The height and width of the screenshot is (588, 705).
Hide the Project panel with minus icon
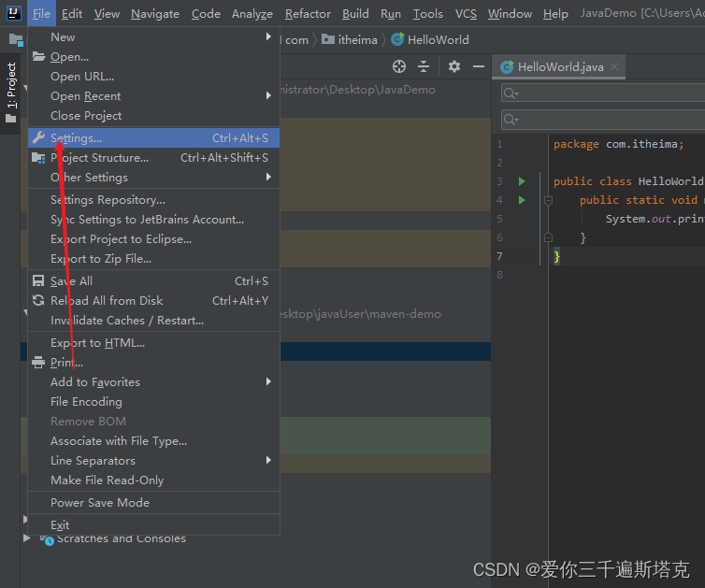point(479,66)
